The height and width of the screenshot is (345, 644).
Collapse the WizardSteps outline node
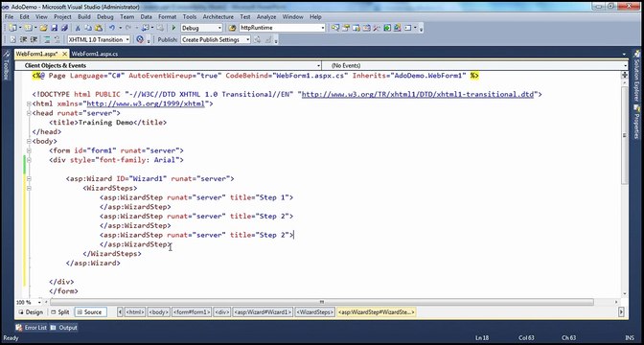(29, 188)
